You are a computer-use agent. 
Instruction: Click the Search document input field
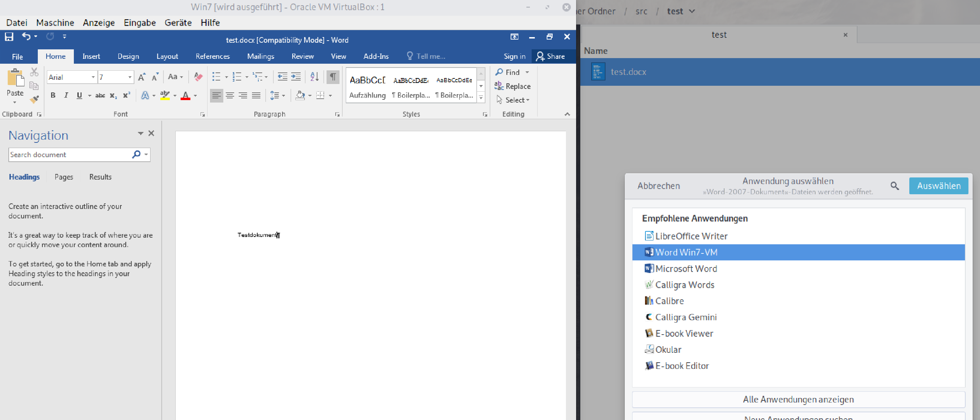point(69,154)
